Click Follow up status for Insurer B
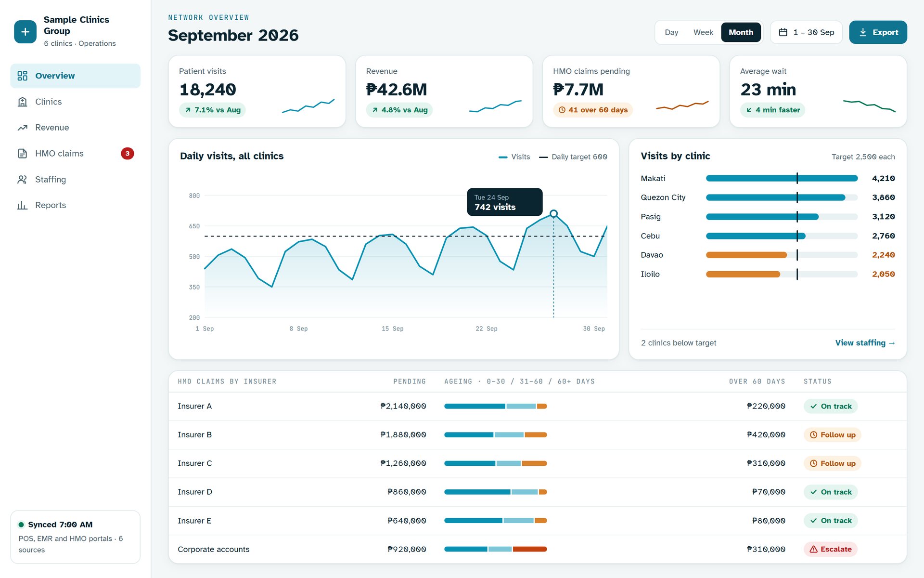The height and width of the screenshot is (578, 924). pyautogui.click(x=832, y=435)
